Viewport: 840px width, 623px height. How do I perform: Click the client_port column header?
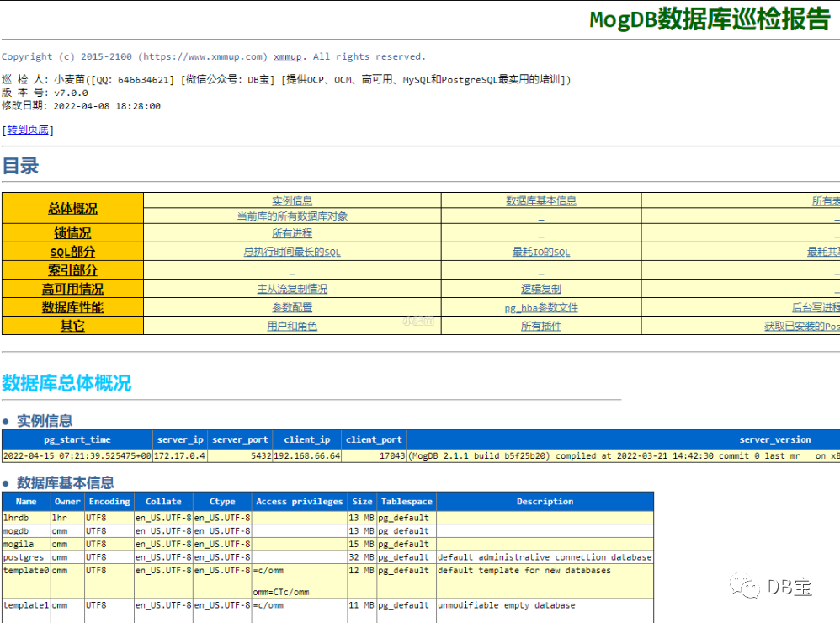[x=374, y=439]
